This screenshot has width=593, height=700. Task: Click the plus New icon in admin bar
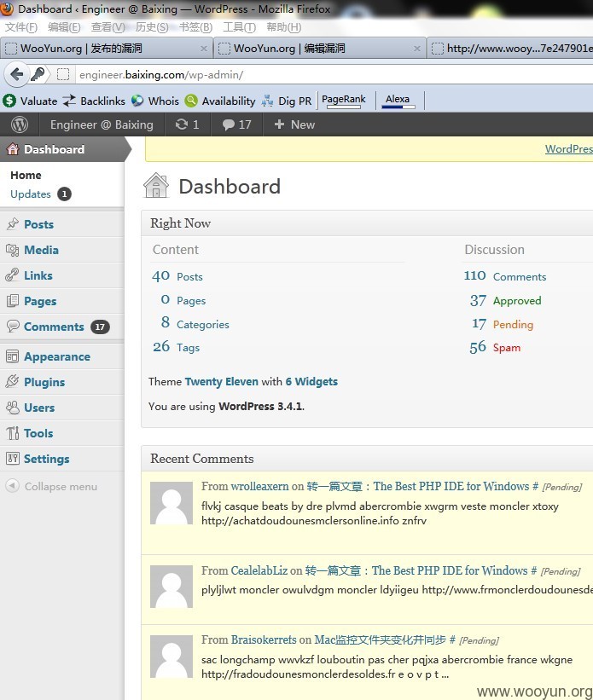point(279,124)
